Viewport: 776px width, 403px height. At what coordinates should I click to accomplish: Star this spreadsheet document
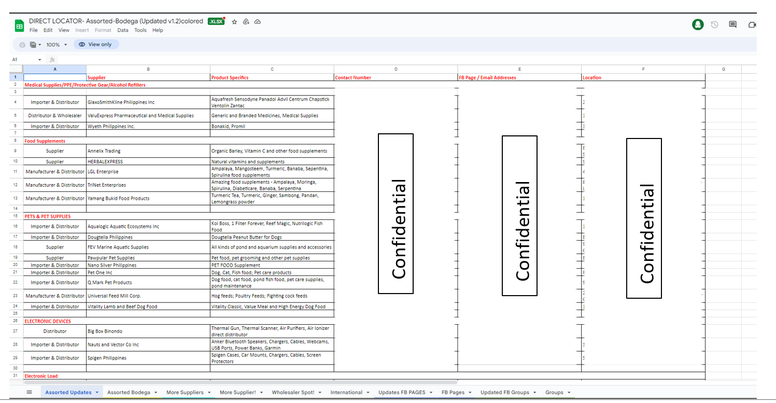(x=234, y=22)
